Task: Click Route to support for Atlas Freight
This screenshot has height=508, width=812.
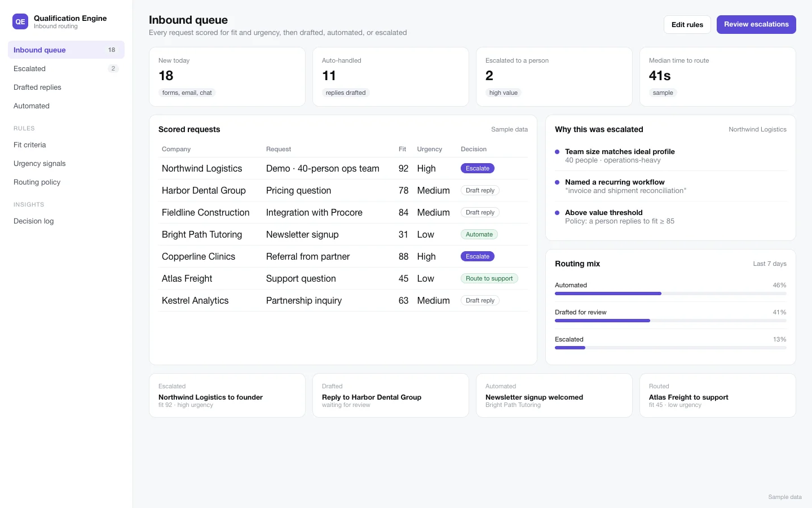Action: [x=489, y=278]
